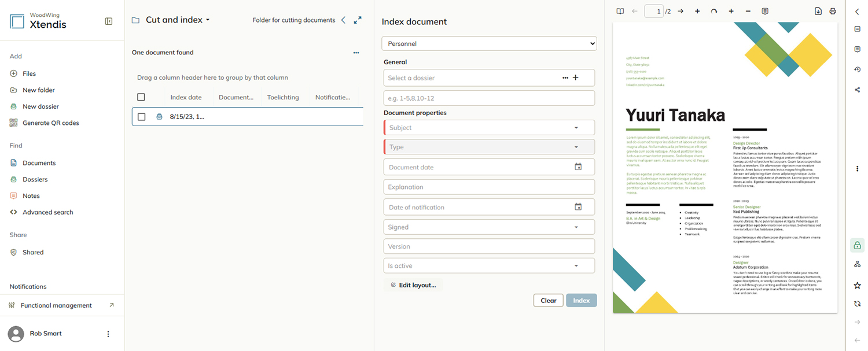Download the previewed document

(x=818, y=11)
